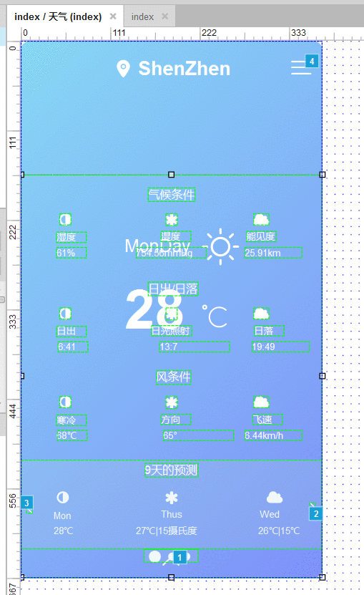The width and height of the screenshot is (364, 595).
Task: Select the 25.91km visibility value
Action: (262, 253)
